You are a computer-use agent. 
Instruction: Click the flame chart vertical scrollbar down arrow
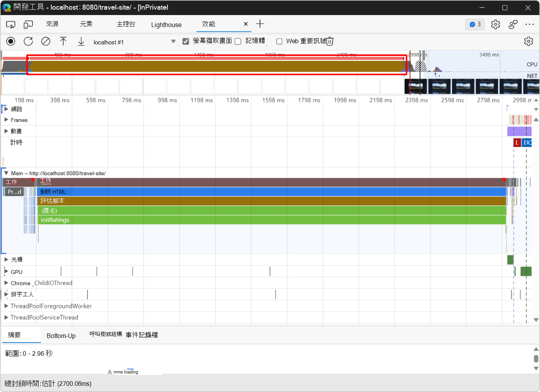[x=536, y=320]
